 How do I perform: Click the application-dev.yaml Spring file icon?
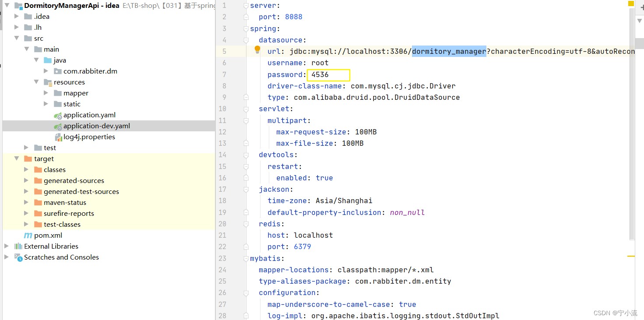coord(58,126)
